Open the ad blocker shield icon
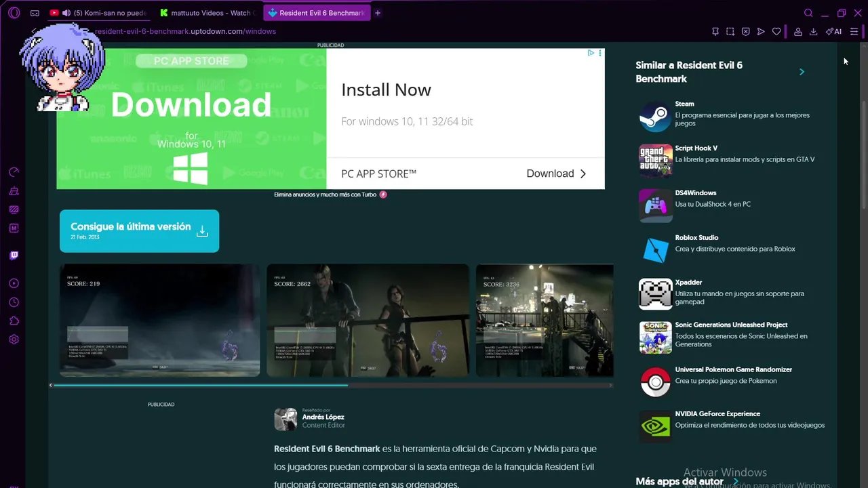 745,31
